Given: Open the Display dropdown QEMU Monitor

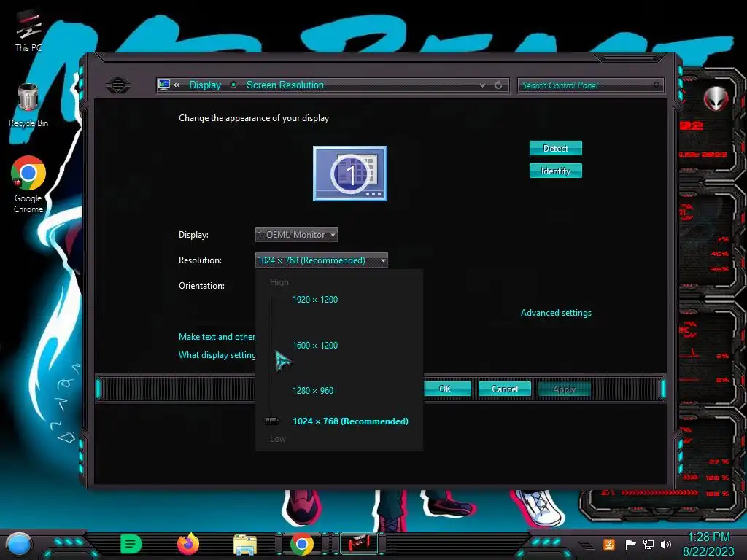Looking at the screenshot, I should [x=296, y=234].
